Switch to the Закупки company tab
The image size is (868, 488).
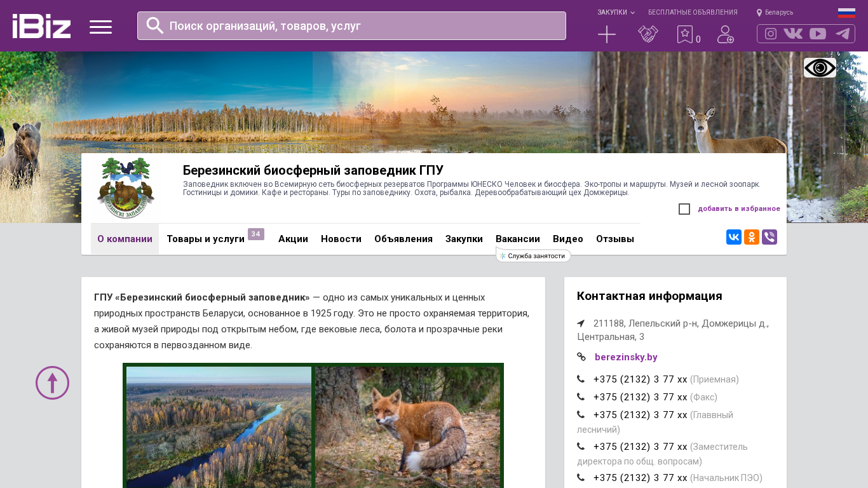[x=464, y=239]
